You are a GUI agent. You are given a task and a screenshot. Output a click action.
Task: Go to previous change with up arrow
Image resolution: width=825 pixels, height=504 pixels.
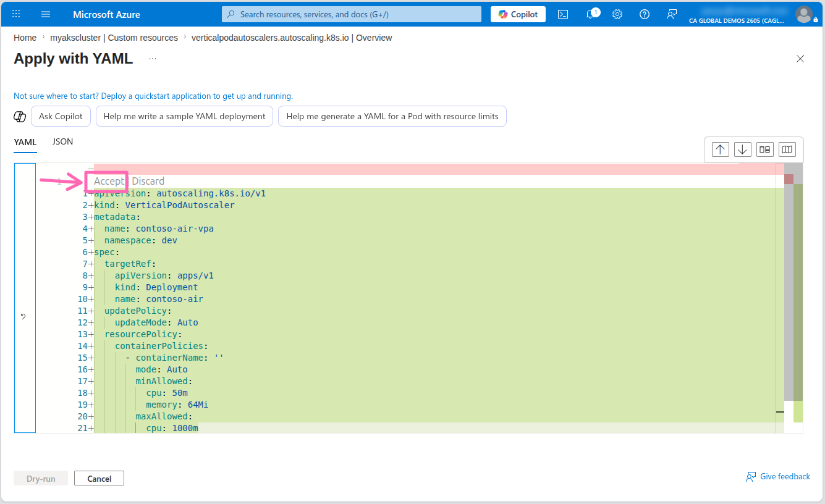[x=720, y=149]
